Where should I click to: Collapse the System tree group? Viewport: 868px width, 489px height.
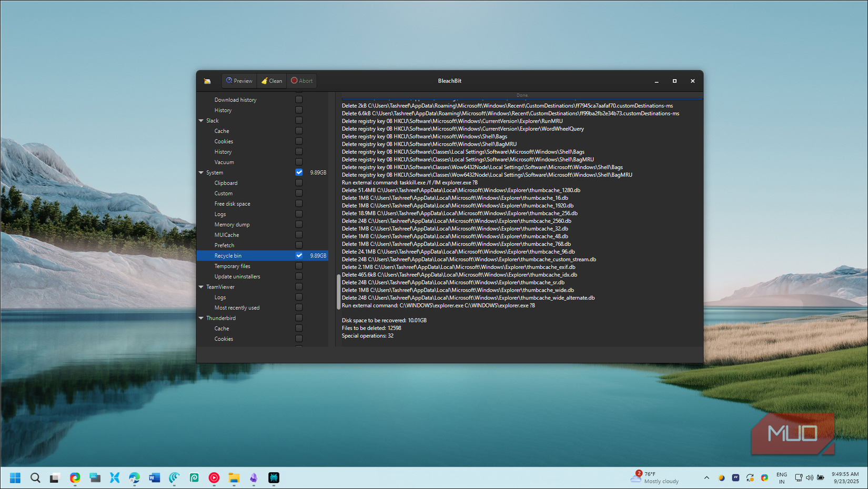[201, 173]
